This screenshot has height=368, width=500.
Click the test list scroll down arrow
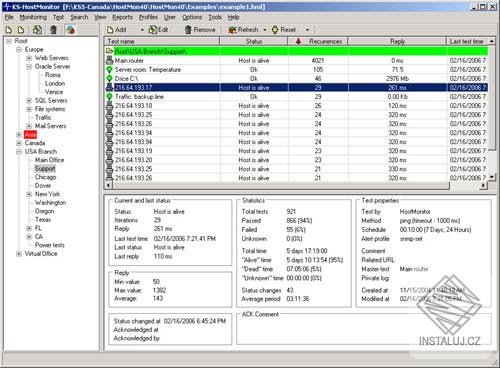click(x=492, y=177)
